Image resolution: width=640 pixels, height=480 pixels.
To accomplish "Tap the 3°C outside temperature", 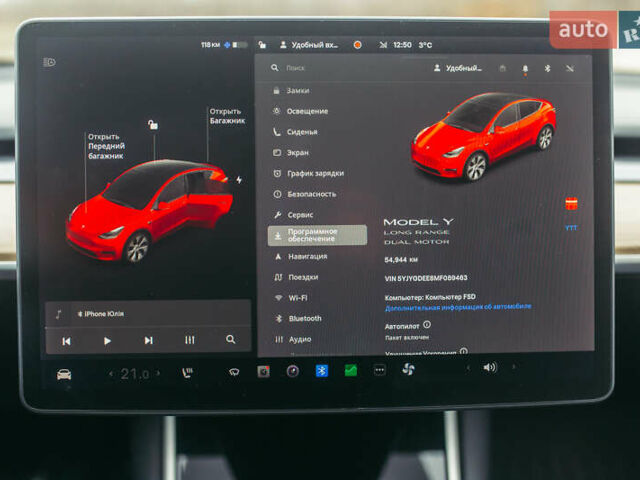I will [425, 45].
